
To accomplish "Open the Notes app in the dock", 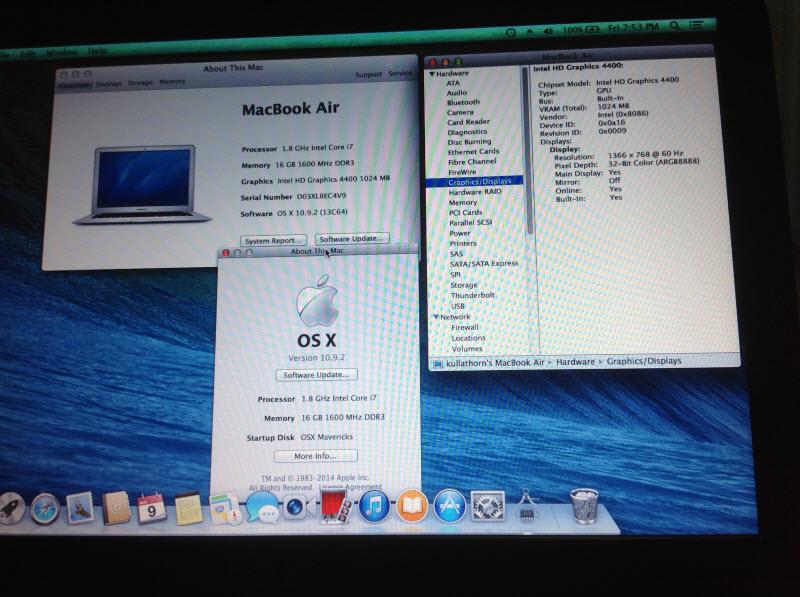I will pos(188,508).
